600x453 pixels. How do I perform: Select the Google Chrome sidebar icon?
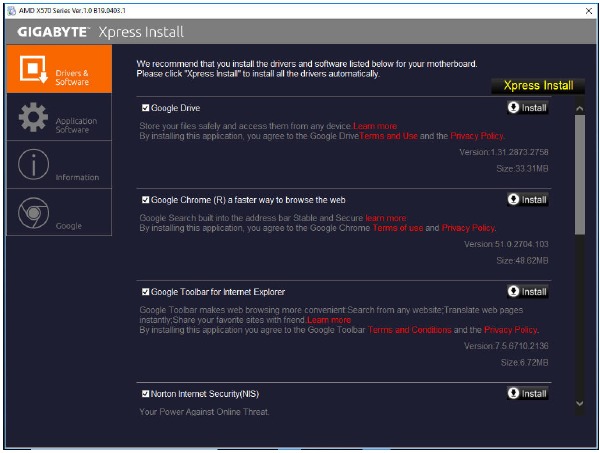(33, 212)
